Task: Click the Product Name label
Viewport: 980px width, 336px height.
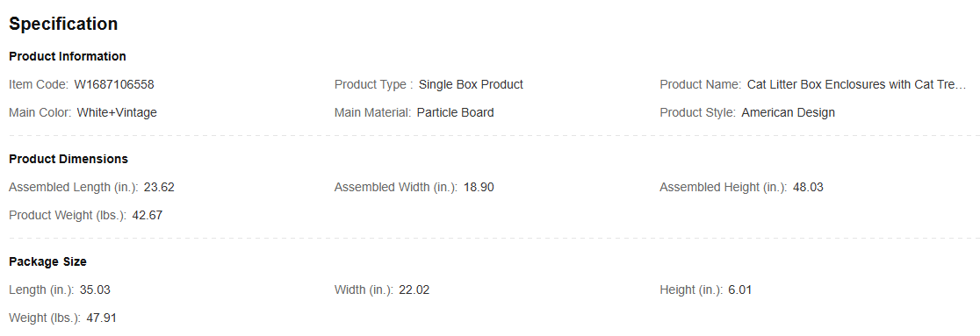Action: 701,84
